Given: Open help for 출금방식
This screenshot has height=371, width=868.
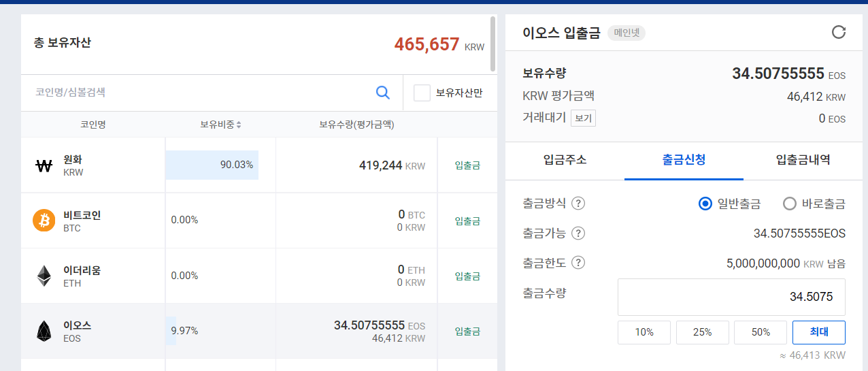Looking at the screenshot, I should [578, 204].
